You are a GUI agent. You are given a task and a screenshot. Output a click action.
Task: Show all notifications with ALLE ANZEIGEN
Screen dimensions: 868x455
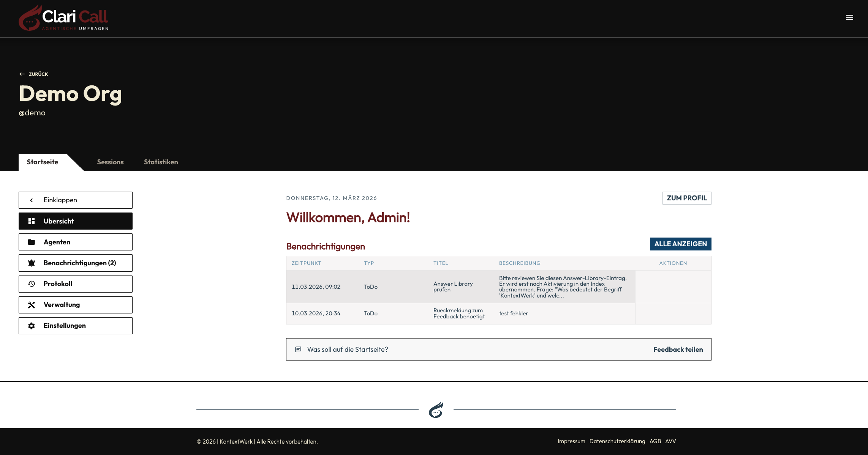(x=680, y=244)
